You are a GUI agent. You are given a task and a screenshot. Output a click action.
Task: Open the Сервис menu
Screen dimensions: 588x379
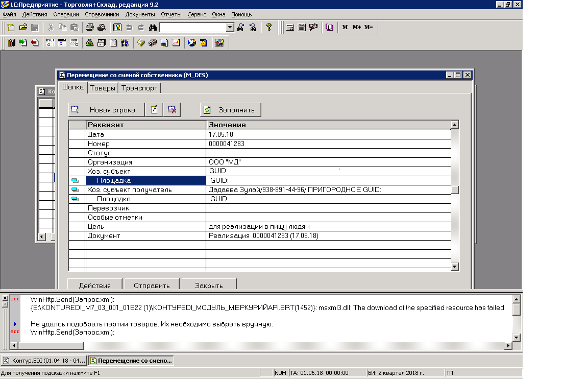197,14
